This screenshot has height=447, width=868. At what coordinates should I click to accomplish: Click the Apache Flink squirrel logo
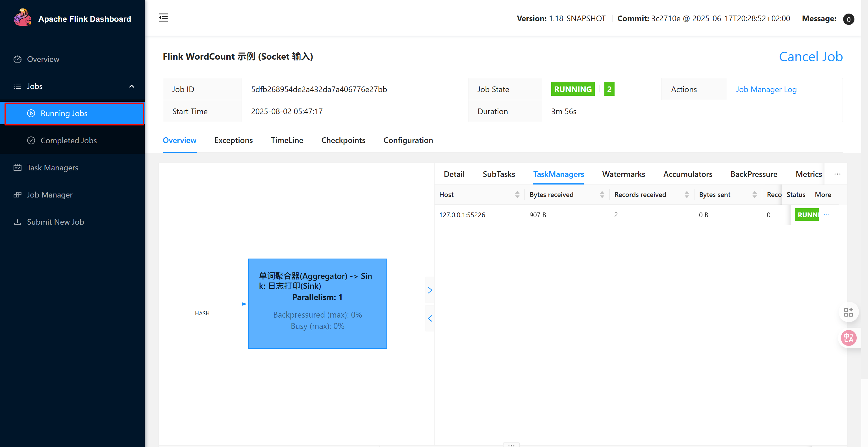[x=22, y=18]
